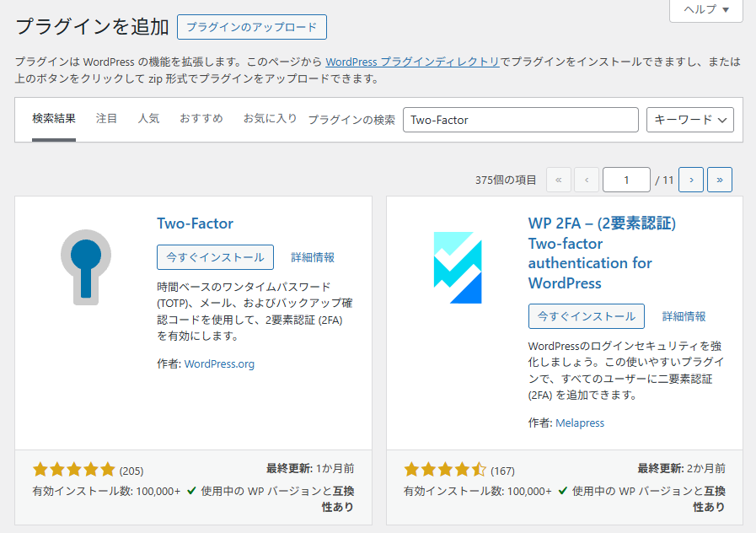756x533 pixels.
Task: Click 最終更新: 1か月前 text
Action: 310,468
